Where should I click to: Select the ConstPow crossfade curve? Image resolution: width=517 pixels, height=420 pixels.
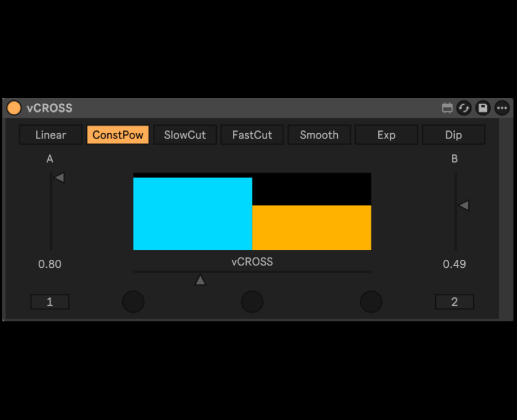point(118,135)
